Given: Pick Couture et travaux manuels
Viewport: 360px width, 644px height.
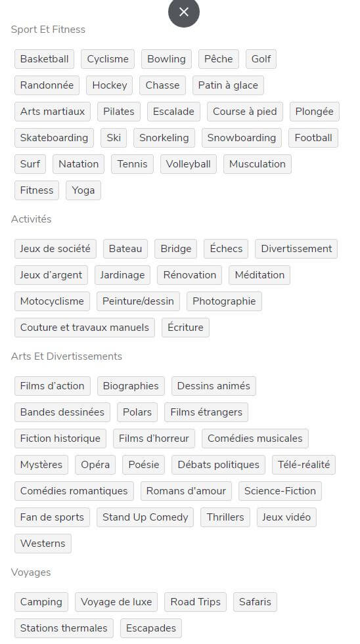Looking at the screenshot, I should pyautogui.click(x=85, y=328).
